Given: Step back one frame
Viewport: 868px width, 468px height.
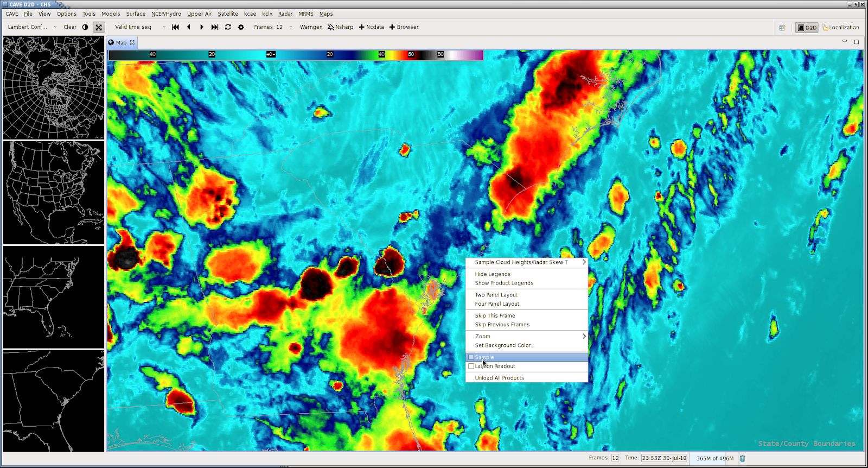Looking at the screenshot, I should [x=189, y=27].
